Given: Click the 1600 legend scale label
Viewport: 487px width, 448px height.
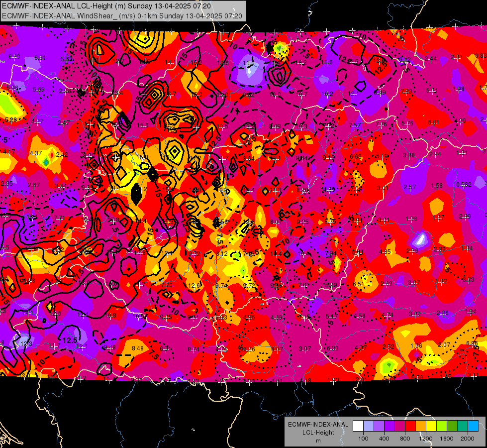Looking at the screenshot, I should pos(447,439).
